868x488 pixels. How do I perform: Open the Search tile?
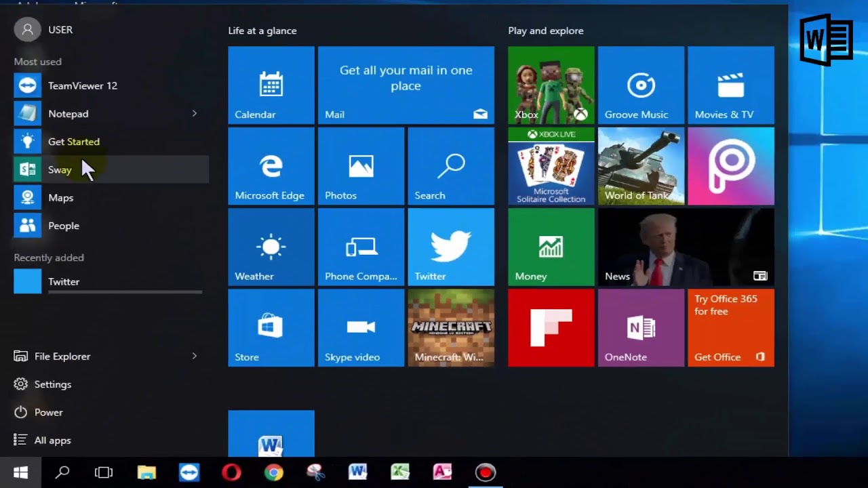(x=451, y=166)
